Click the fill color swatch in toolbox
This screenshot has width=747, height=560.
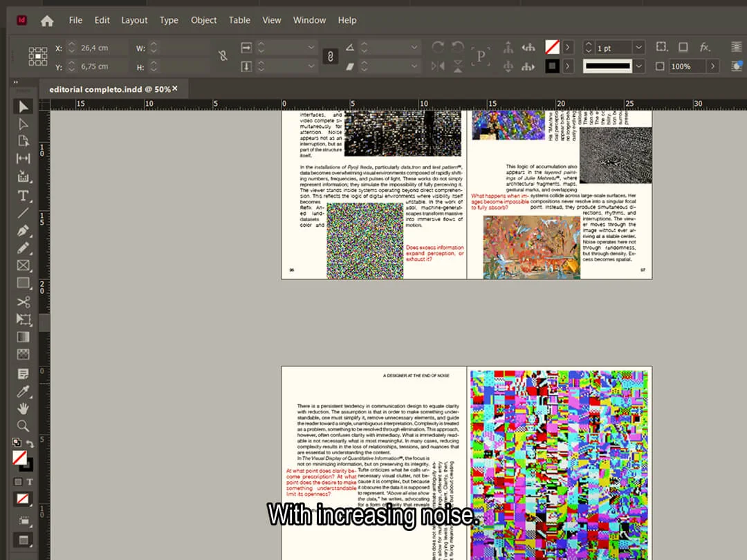pos(19,458)
